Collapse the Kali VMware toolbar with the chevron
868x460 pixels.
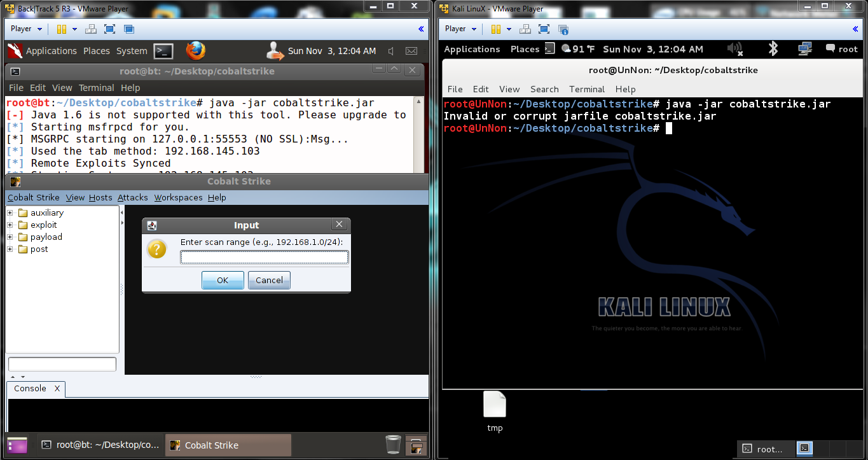tap(855, 29)
